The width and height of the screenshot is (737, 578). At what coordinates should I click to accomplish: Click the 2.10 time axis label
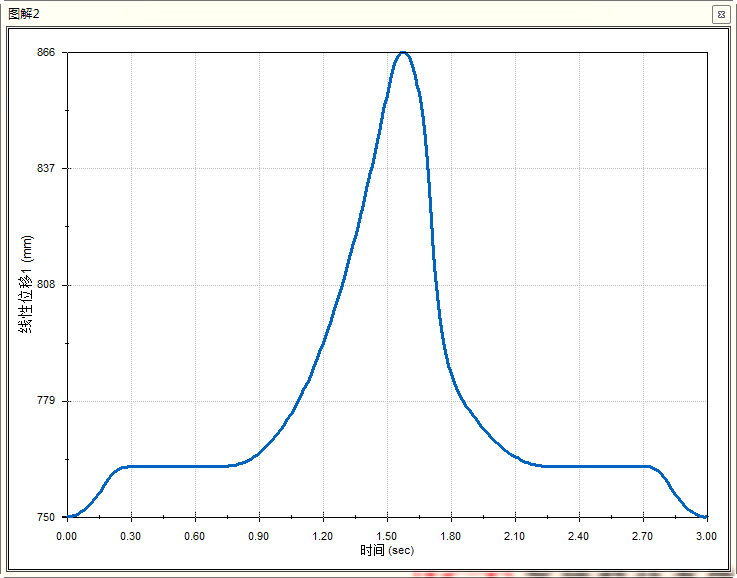[515, 536]
